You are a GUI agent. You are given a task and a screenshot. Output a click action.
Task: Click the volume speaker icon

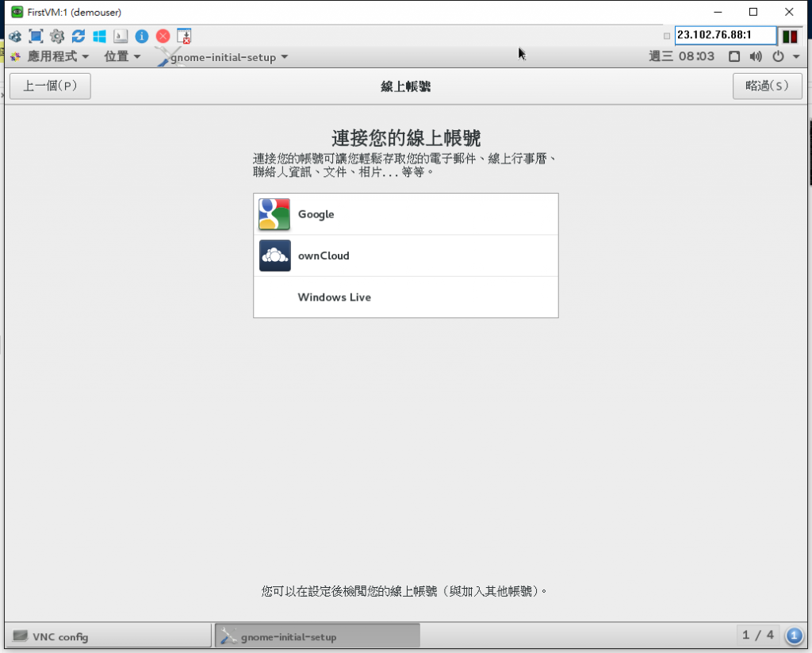pyautogui.click(x=756, y=56)
